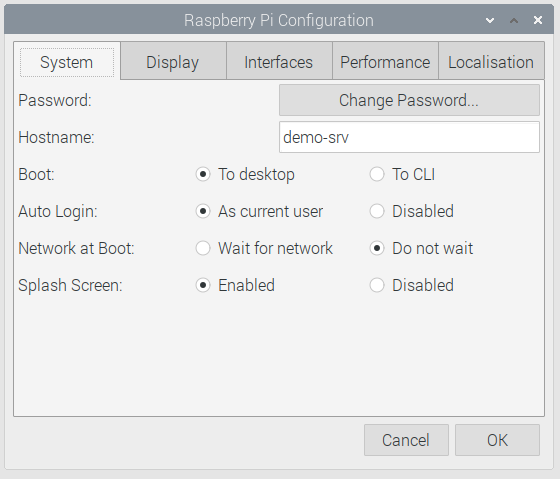Screen dimensions: 560x479
Task: Switch to the Display tab
Action: [x=173, y=62]
